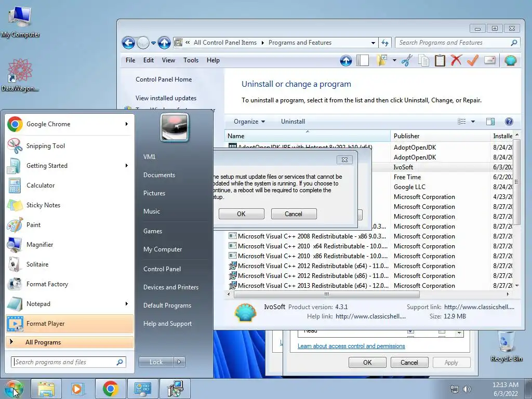The width and height of the screenshot is (532, 399).
Task: Click the search magnifier in Programs and Features
Action: click(514, 43)
